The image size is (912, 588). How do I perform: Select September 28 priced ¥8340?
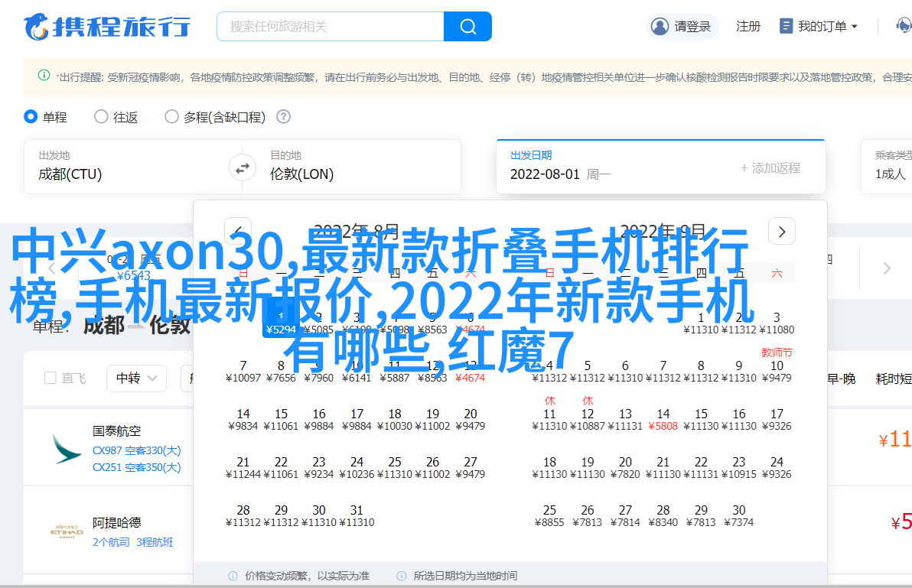pyautogui.click(x=663, y=516)
